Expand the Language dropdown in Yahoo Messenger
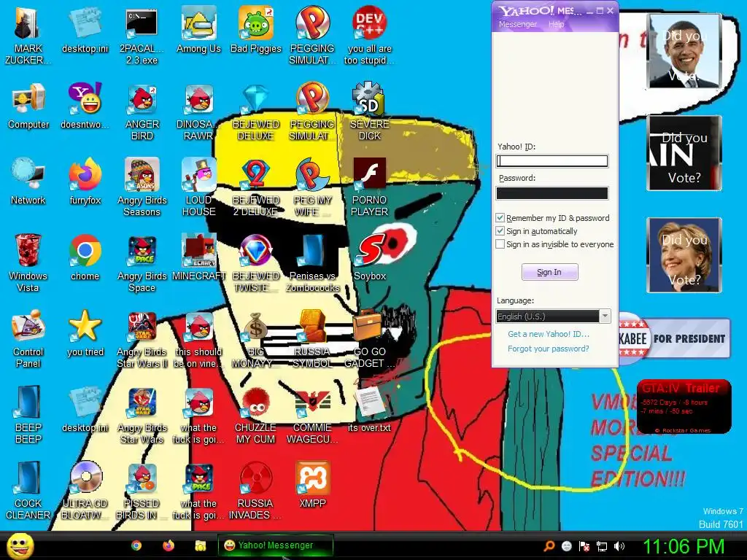This screenshot has height=560, width=747. click(605, 316)
